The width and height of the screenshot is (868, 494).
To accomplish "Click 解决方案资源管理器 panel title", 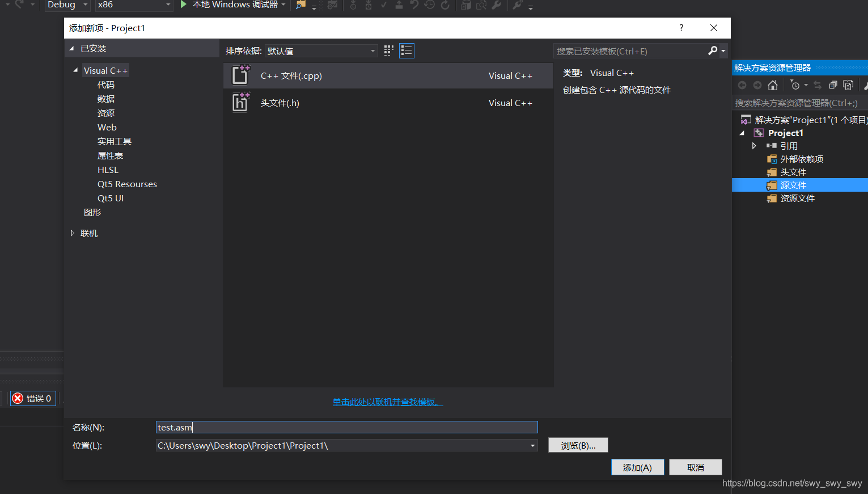I will tap(772, 67).
